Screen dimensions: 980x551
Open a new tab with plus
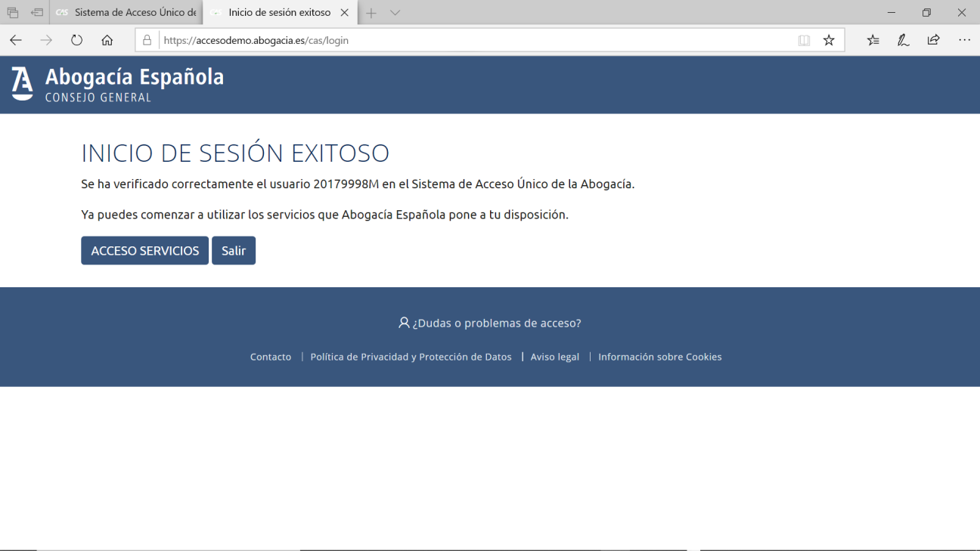[371, 13]
